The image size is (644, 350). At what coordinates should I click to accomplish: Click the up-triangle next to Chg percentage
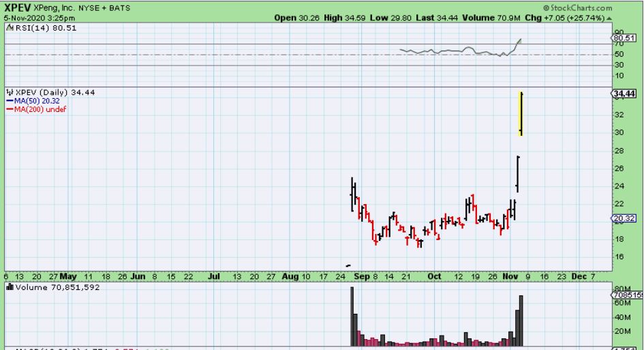pyautogui.click(x=610, y=16)
